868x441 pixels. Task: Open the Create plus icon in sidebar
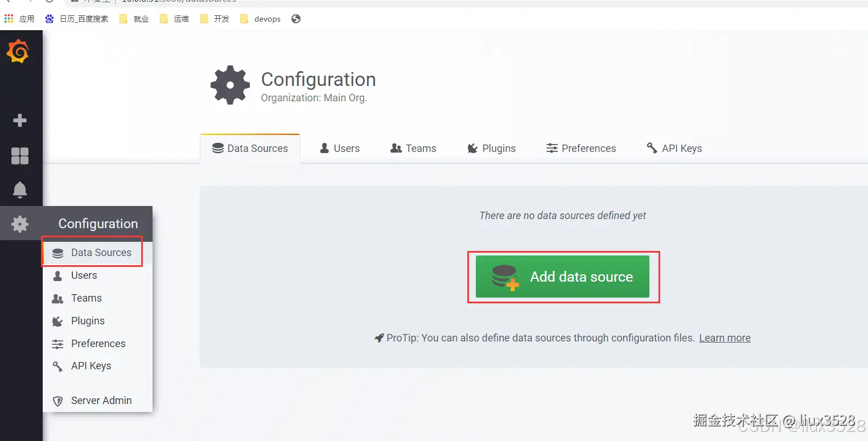[x=20, y=121]
